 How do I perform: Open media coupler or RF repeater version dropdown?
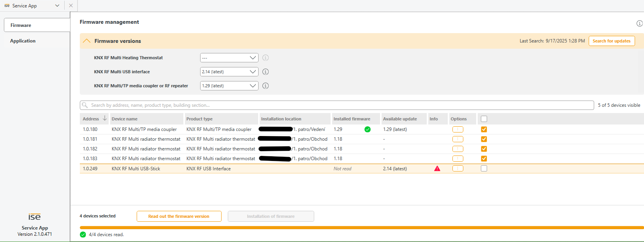point(229,86)
